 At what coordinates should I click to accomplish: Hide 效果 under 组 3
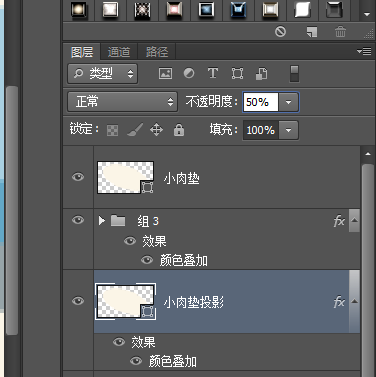tap(130, 241)
